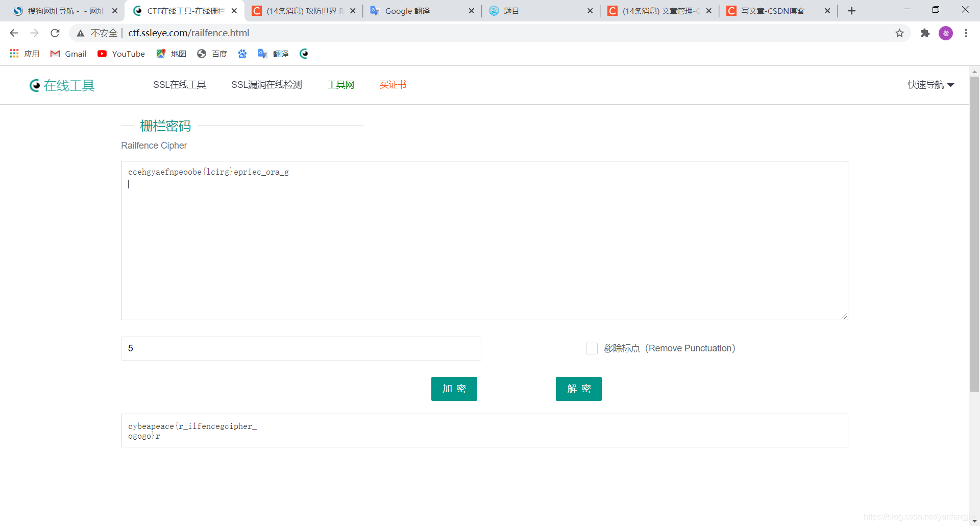Click the not-secure warning triangle icon

tap(81, 33)
